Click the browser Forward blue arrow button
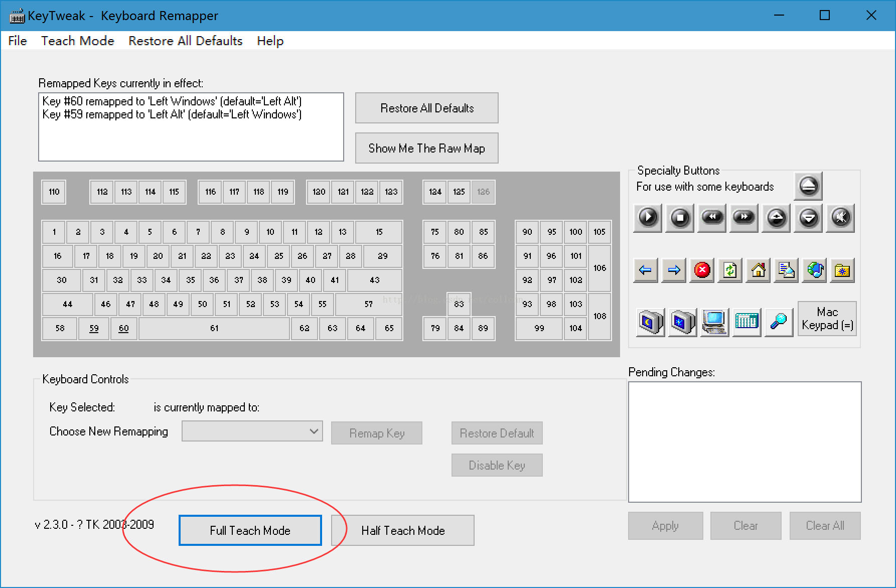The image size is (896, 588). 674,270
